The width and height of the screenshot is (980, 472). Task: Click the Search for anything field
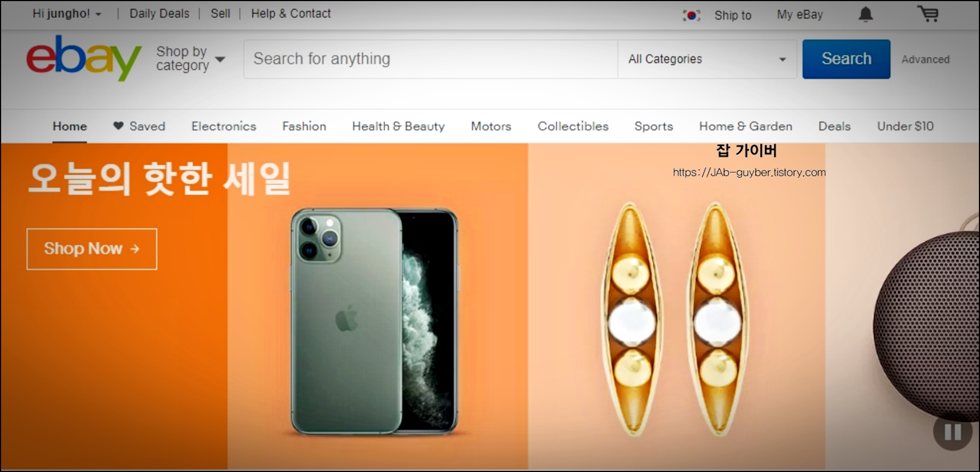click(x=431, y=59)
